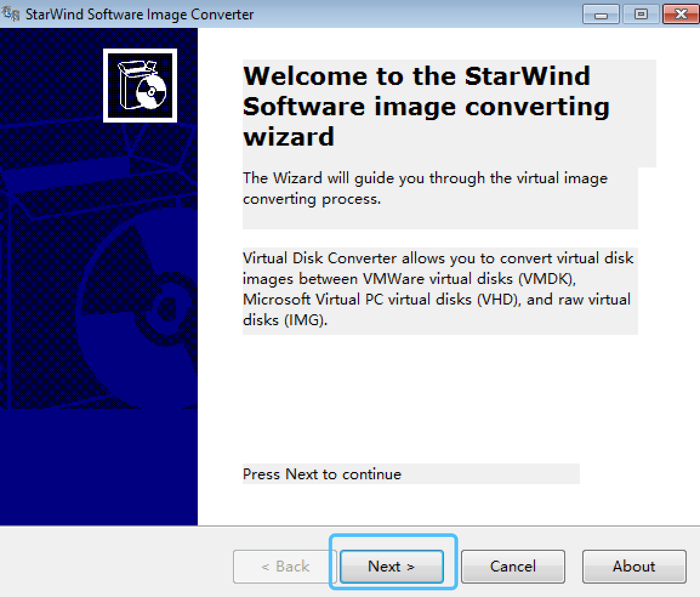
Task: Maximize the Image Converter window
Action: click(x=641, y=15)
